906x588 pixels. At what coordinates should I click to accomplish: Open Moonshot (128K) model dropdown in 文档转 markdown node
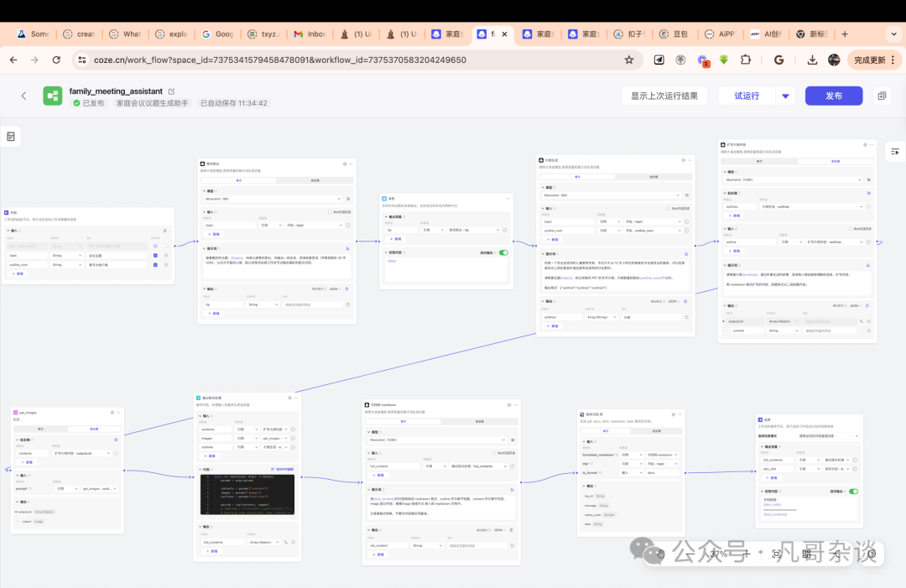click(437, 440)
